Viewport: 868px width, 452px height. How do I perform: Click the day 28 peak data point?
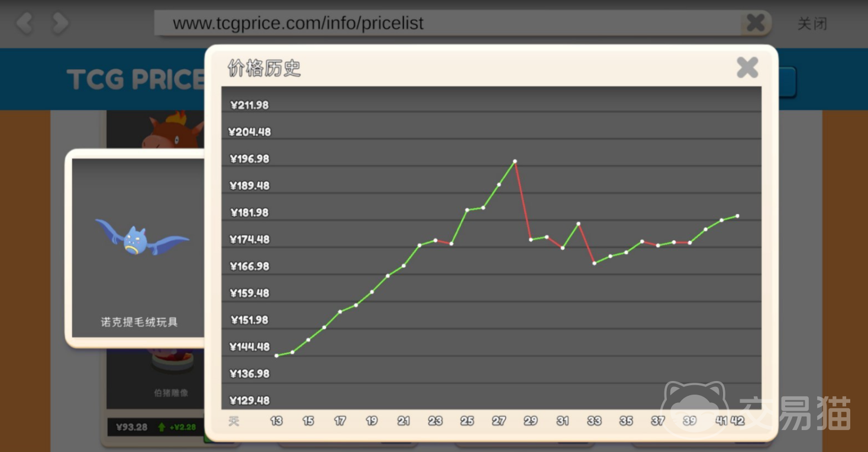[515, 161]
